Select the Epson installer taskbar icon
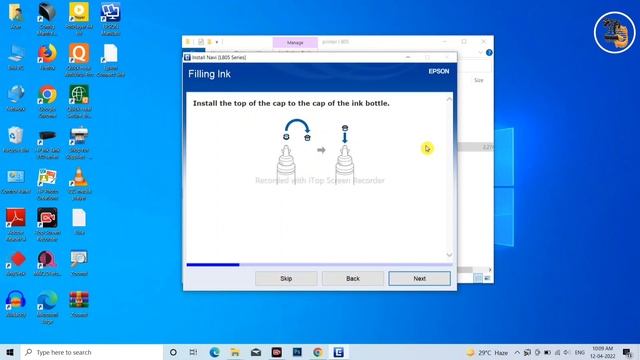 pyautogui.click(x=338, y=352)
